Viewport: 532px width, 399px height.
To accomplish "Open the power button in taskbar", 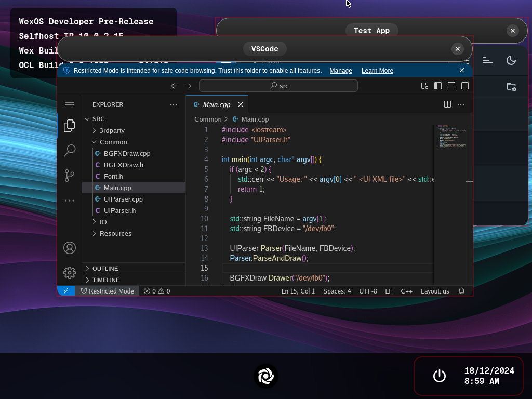I will (440, 376).
